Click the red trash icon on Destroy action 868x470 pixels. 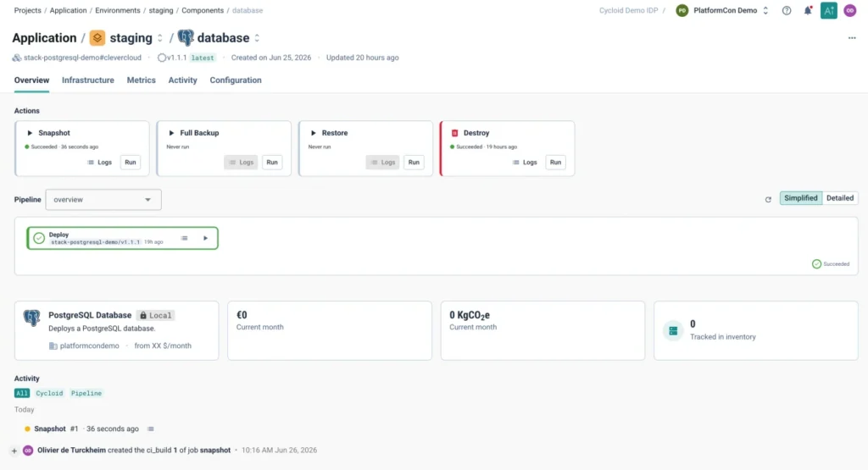coord(454,133)
